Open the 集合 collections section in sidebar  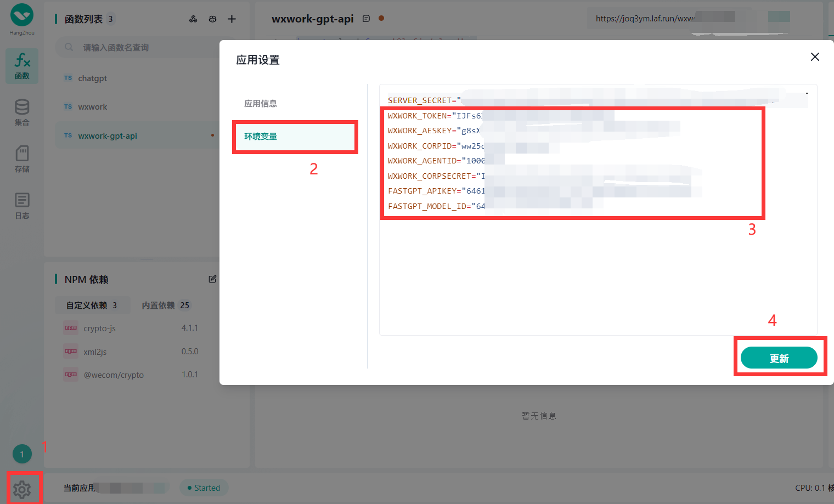coord(22,112)
